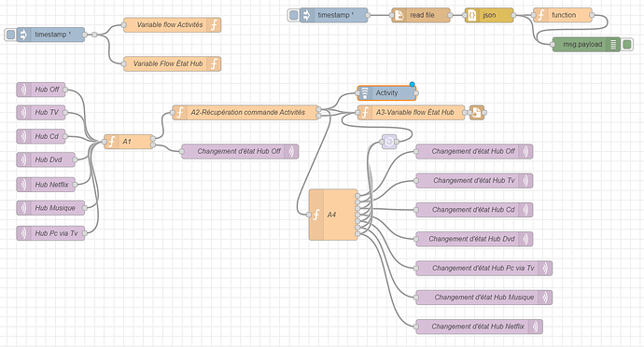Click sound-wave icon on Hub Dvd node

pyautogui.click(x=24, y=160)
